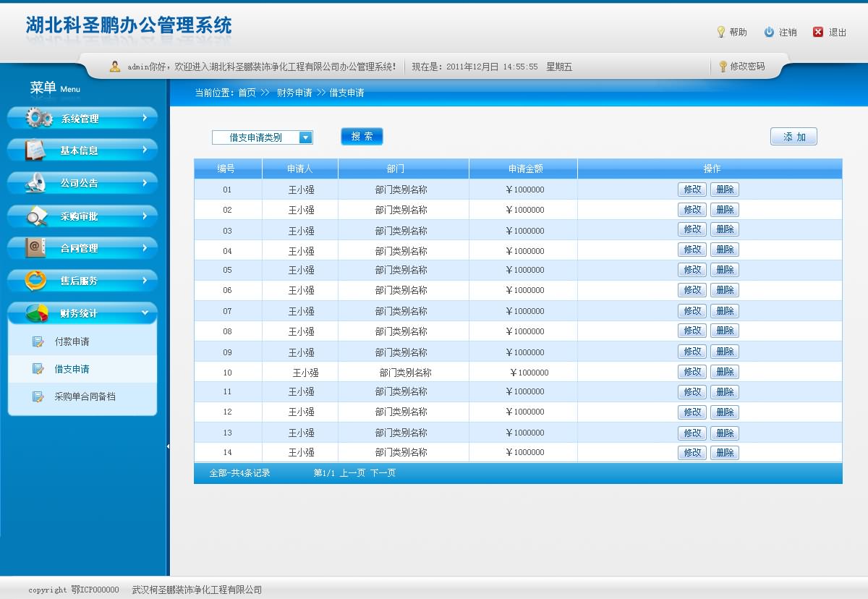Click the edit icon beside 付款申请
The height and width of the screenshot is (599, 868).
pyautogui.click(x=38, y=341)
